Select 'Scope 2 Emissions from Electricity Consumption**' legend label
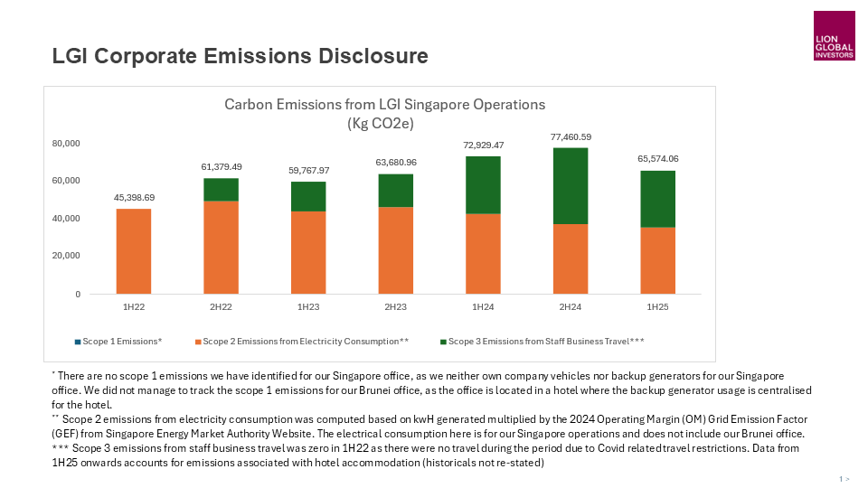Screen dimensions: 868x488 [306, 342]
